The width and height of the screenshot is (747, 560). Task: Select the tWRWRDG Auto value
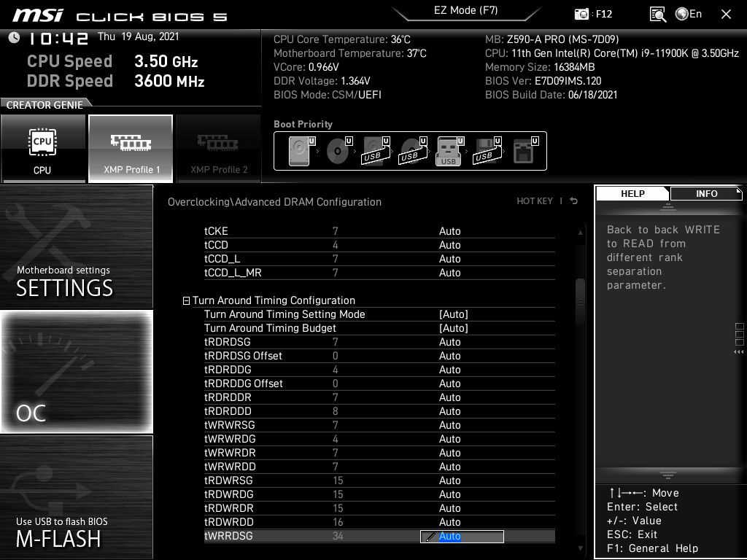coord(449,438)
